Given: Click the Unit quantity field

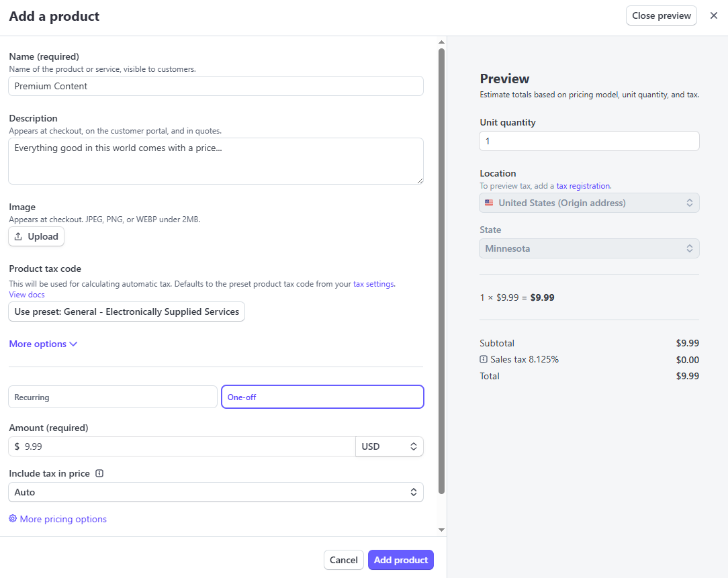Looking at the screenshot, I should 589,141.
